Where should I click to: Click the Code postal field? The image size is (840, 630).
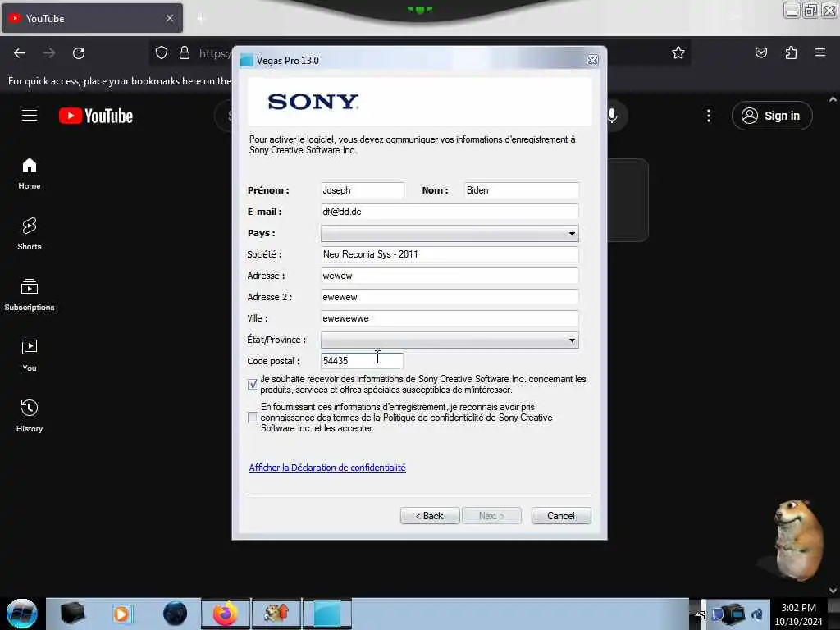pyautogui.click(x=362, y=361)
